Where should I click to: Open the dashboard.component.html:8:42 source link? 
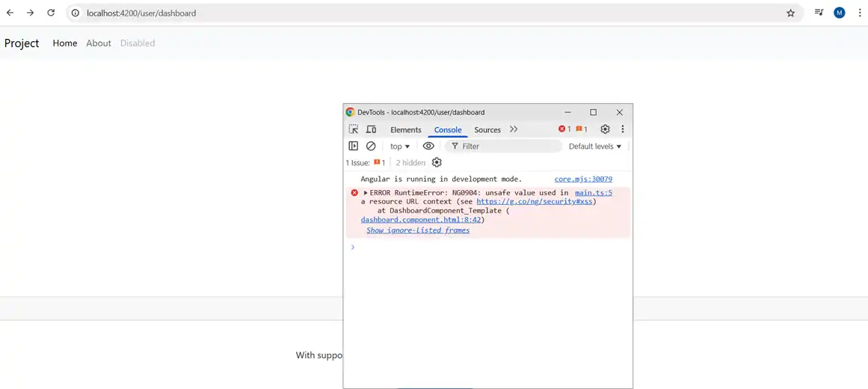420,220
